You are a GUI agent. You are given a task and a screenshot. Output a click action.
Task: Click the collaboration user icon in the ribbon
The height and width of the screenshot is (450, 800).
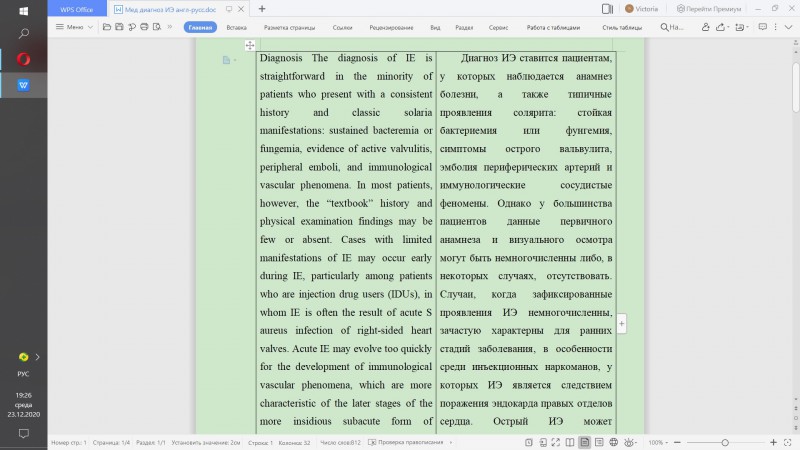[x=706, y=27]
